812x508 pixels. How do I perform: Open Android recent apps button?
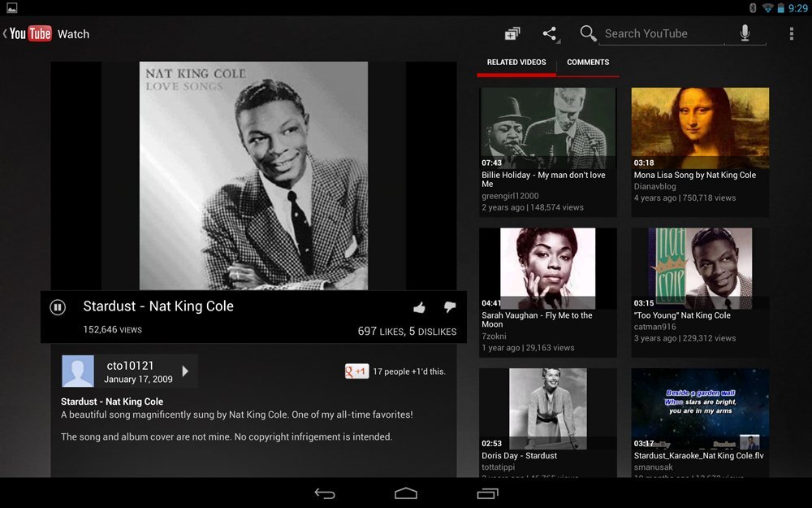487,493
